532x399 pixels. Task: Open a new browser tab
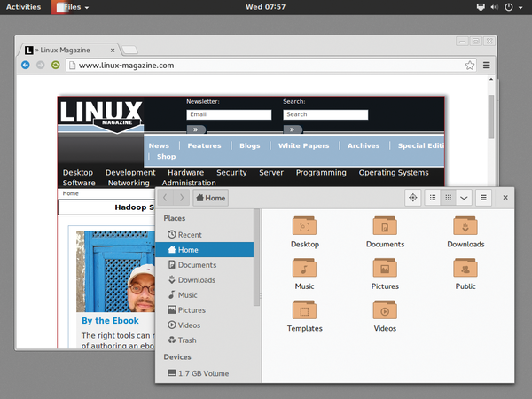click(x=130, y=51)
